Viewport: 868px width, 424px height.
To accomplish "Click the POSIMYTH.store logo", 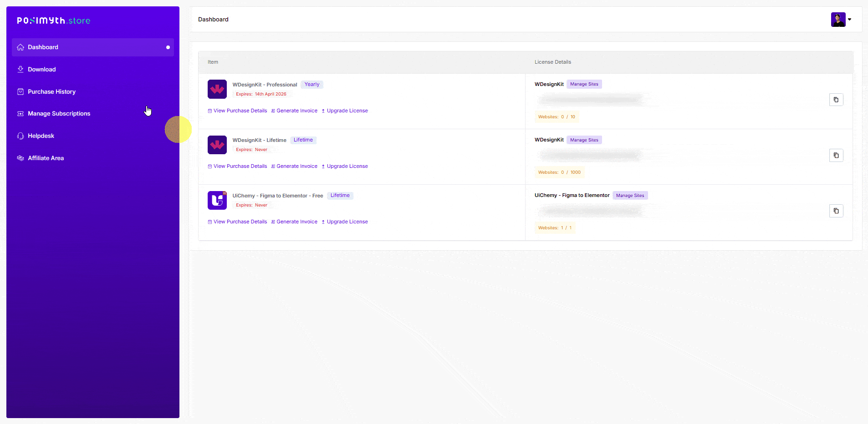I will click(54, 20).
